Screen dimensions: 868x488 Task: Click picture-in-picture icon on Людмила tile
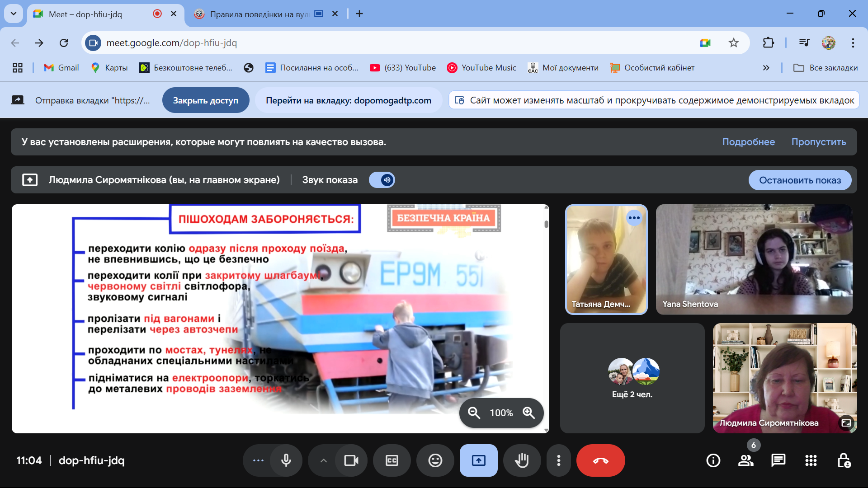pyautogui.click(x=846, y=423)
